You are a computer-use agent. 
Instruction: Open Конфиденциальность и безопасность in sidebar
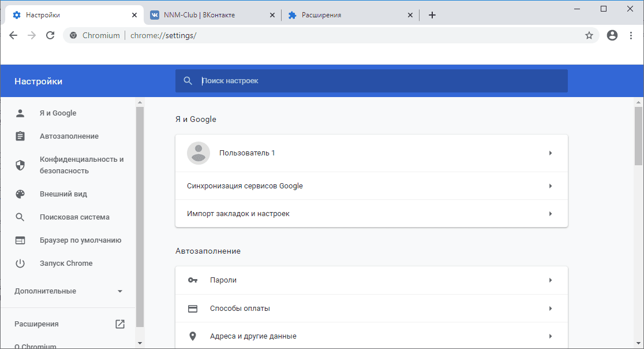click(x=81, y=165)
